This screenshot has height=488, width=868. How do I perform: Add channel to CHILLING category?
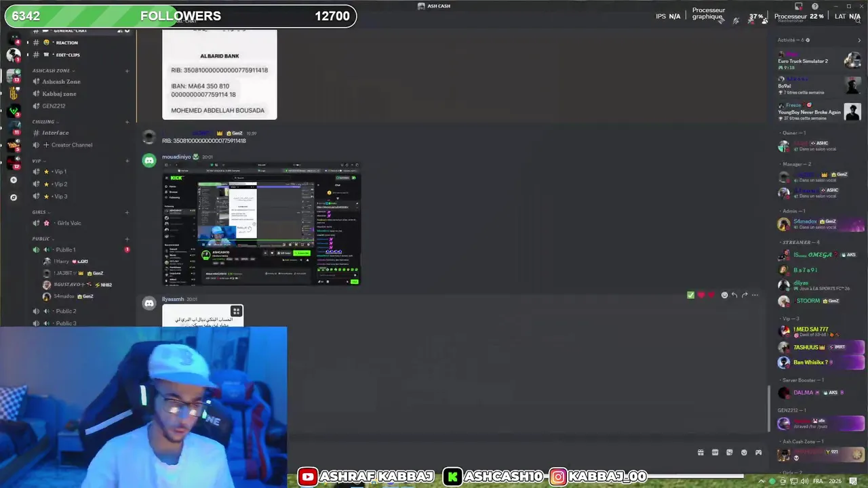[127, 122]
